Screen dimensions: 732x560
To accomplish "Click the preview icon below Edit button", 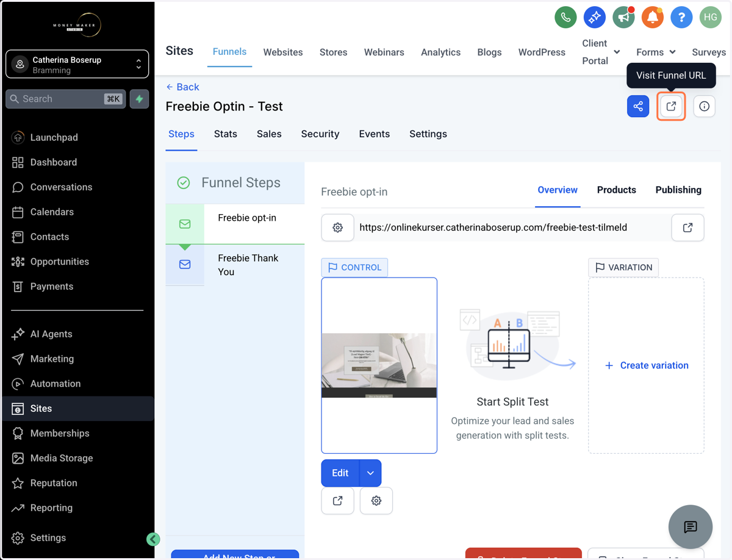I will click(x=337, y=501).
